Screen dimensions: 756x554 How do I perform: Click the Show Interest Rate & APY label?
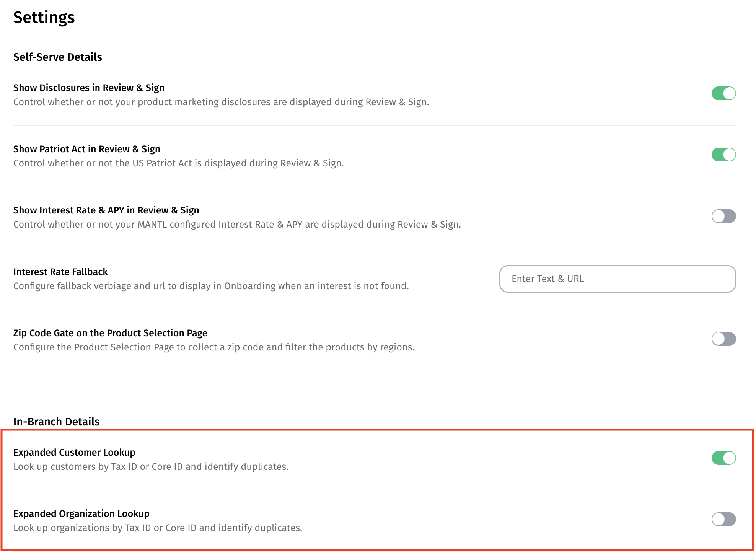point(106,210)
